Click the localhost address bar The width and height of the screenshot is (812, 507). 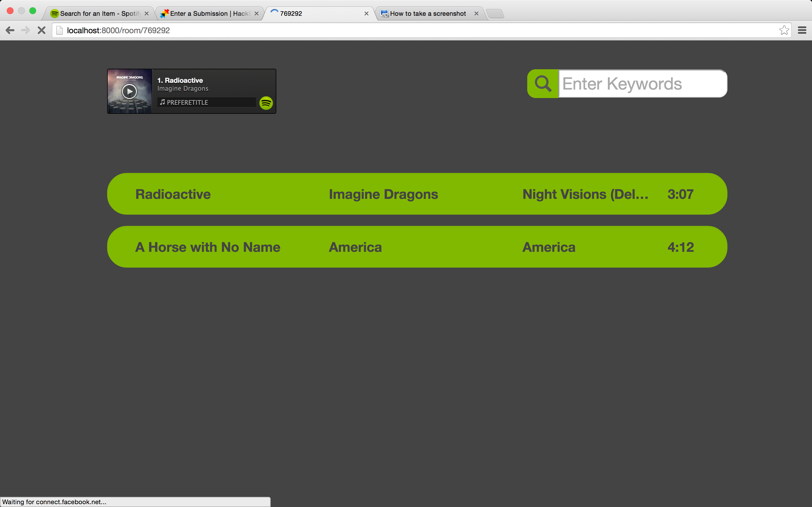403,30
